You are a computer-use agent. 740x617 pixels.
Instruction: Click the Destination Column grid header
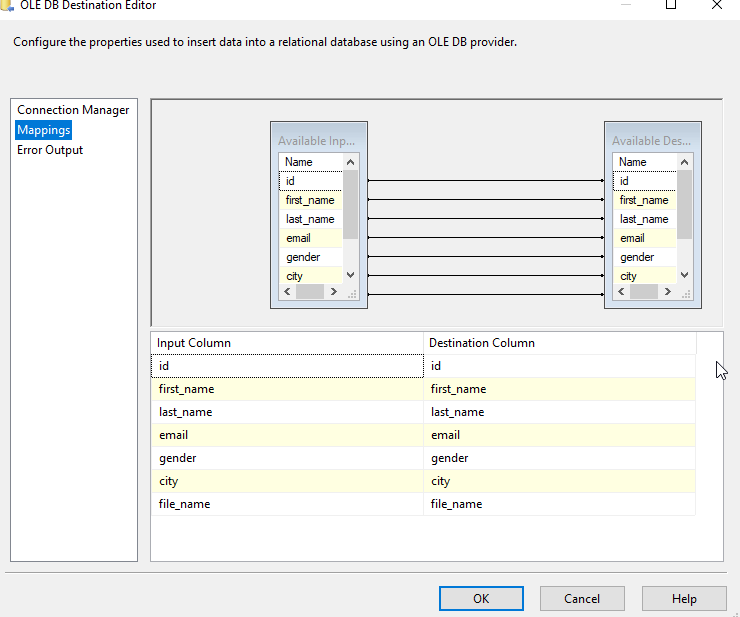tap(560, 343)
